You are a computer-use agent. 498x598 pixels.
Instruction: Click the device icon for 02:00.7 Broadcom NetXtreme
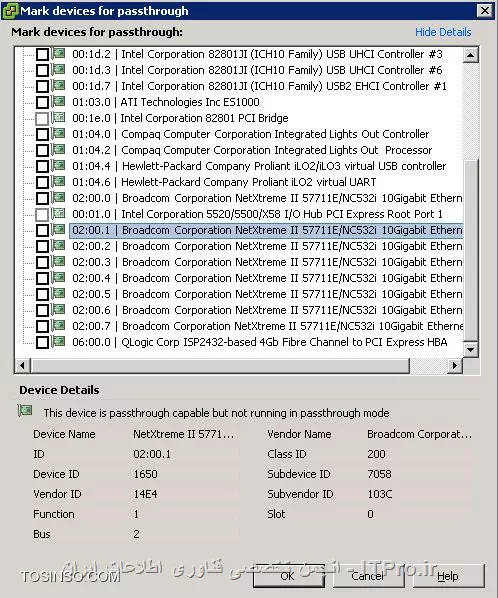click(58, 326)
